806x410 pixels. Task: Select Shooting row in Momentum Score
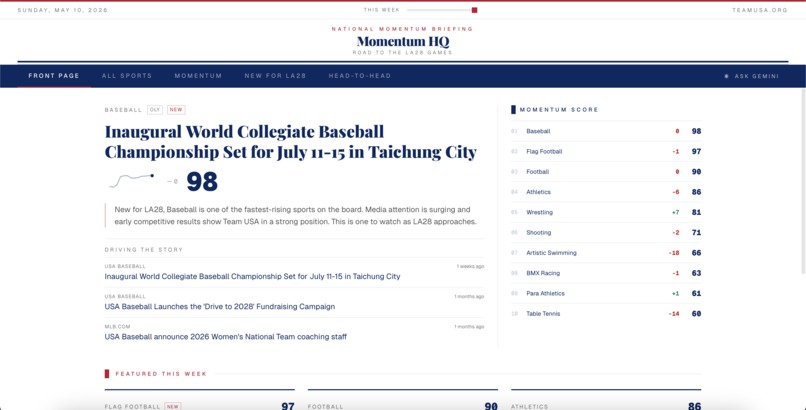(x=606, y=233)
